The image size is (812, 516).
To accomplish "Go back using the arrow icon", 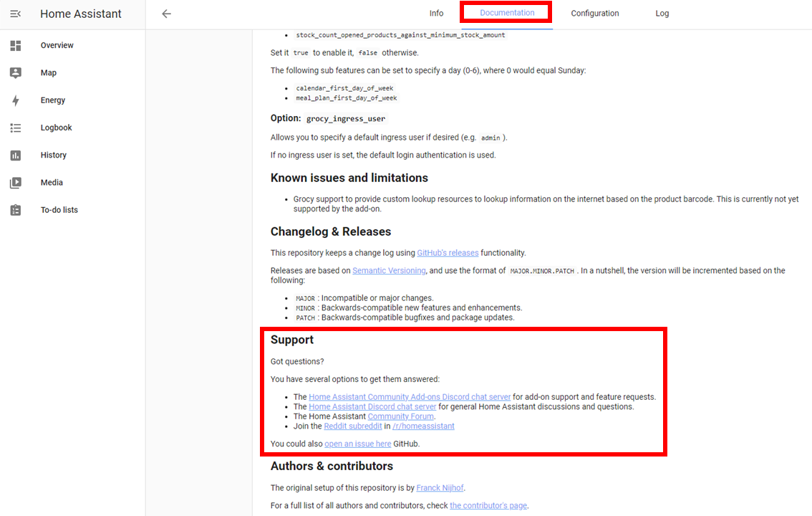I will [166, 14].
